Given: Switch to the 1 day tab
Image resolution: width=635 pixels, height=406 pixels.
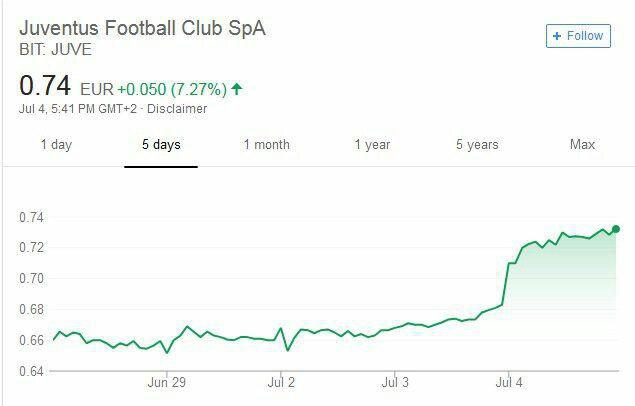Looking at the screenshot, I should pyautogui.click(x=56, y=145).
